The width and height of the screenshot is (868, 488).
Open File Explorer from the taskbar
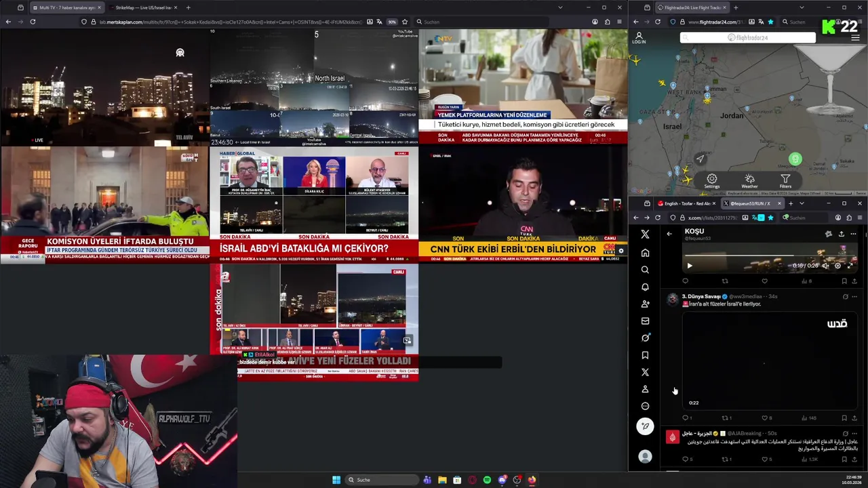click(442, 480)
